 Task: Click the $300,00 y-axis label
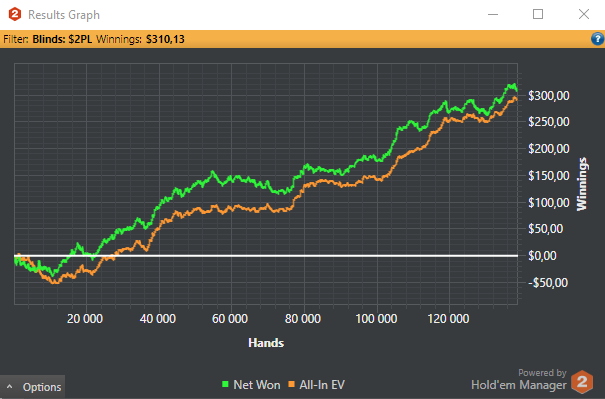point(549,96)
